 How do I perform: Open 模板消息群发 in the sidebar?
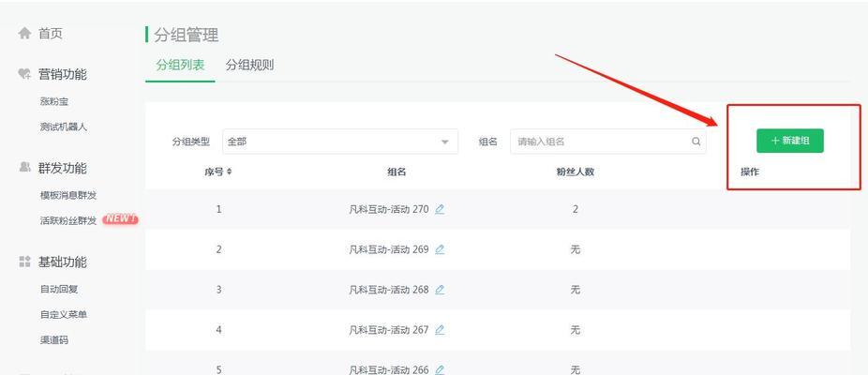click(68, 195)
